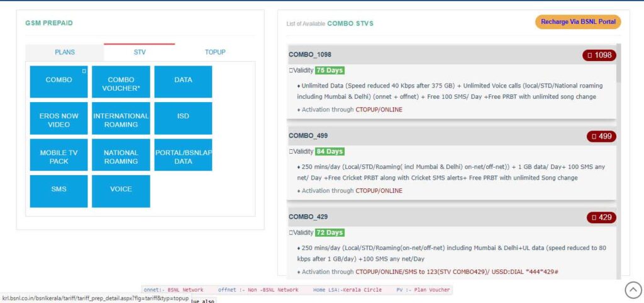Click the COMBO_499 heading
This screenshot has height=303, width=644.
(308, 135)
